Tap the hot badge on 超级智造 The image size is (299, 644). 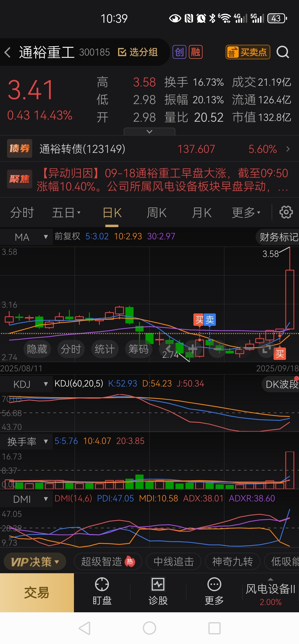pos(130,561)
